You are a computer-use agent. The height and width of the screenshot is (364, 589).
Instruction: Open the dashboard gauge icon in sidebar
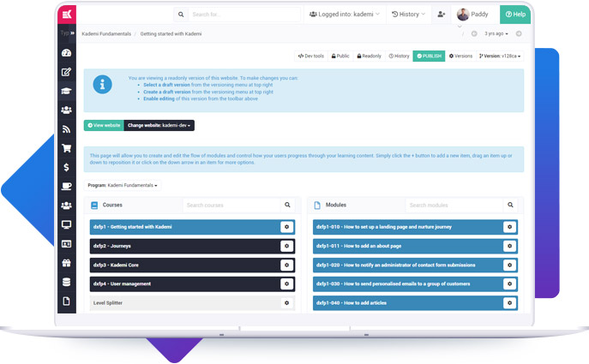(66, 53)
